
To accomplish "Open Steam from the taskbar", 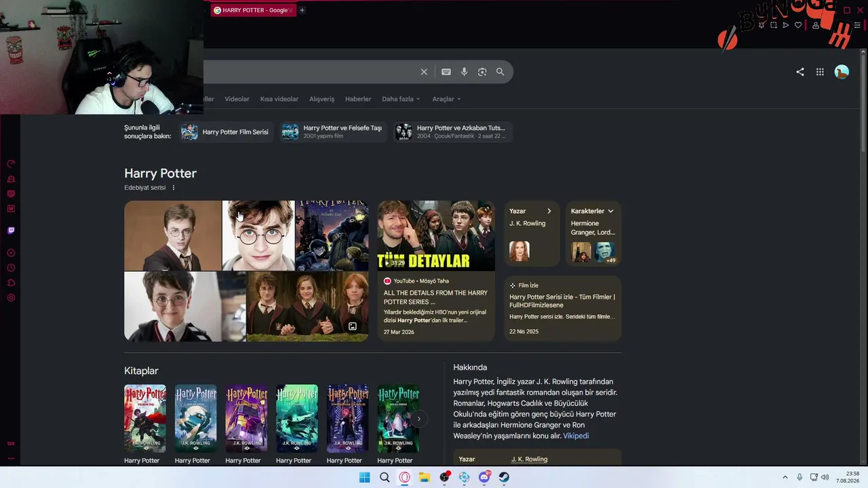I will point(504,477).
